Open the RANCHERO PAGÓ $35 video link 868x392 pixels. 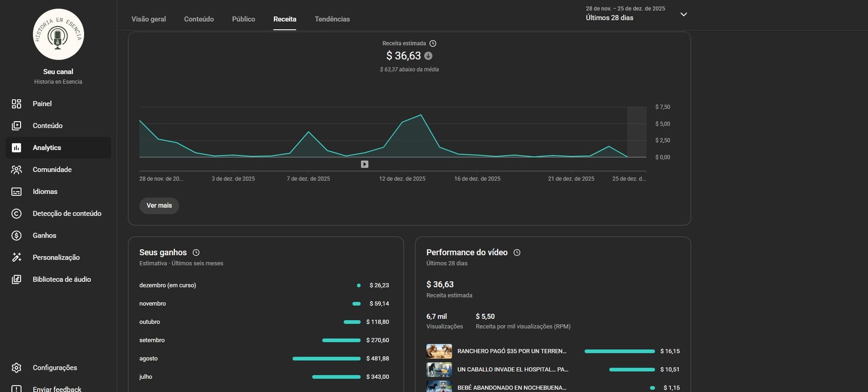tap(512, 351)
